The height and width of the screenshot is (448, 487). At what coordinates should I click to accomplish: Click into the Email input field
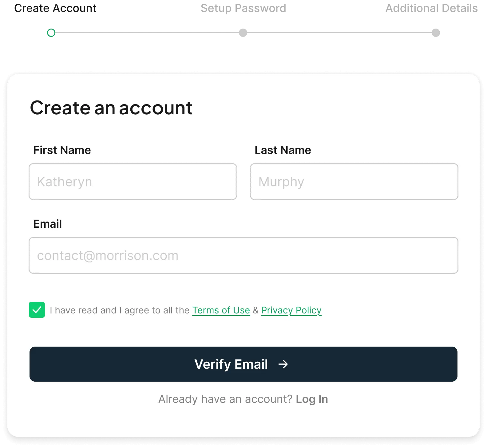coord(243,255)
